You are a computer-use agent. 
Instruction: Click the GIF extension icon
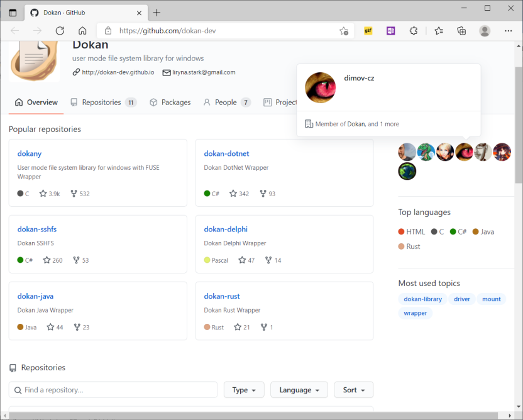pyautogui.click(x=368, y=31)
